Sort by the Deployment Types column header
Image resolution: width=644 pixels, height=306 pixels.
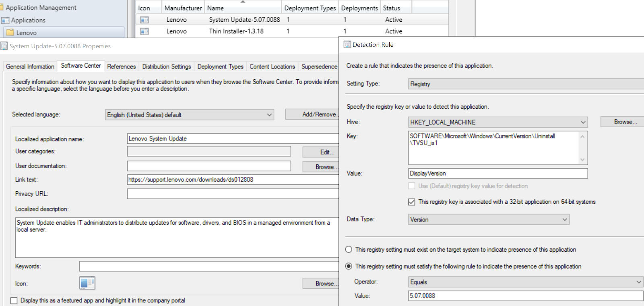point(310,8)
